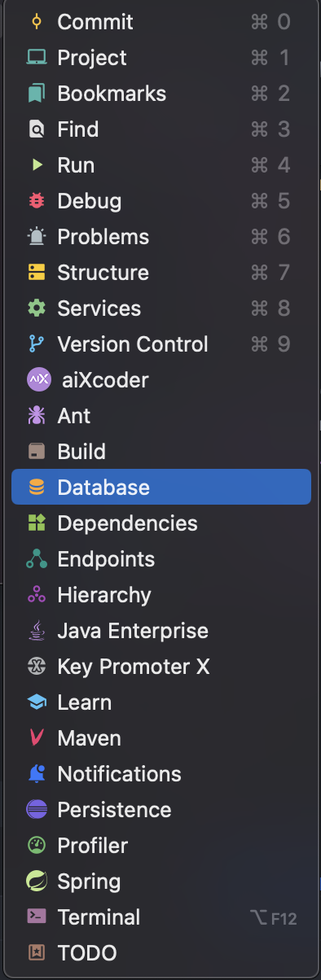Show the Problems tool window
Image resolution: width=321 pixels, height=980 pixels.
click(161, 237)
